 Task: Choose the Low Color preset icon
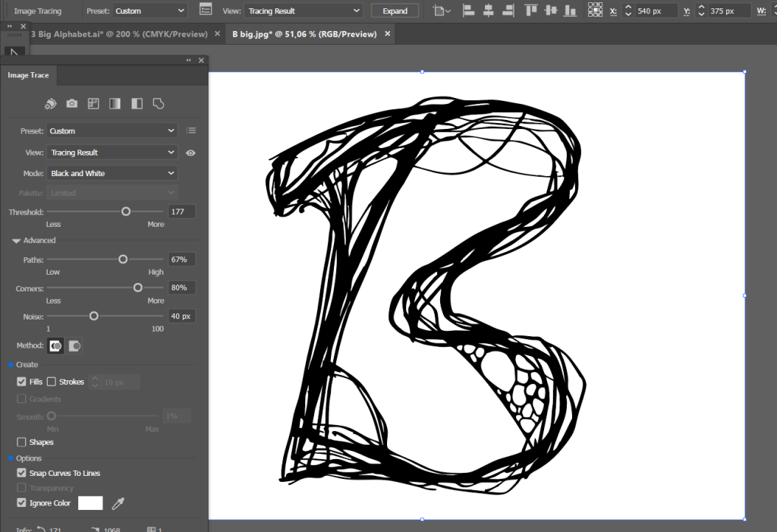93,103
